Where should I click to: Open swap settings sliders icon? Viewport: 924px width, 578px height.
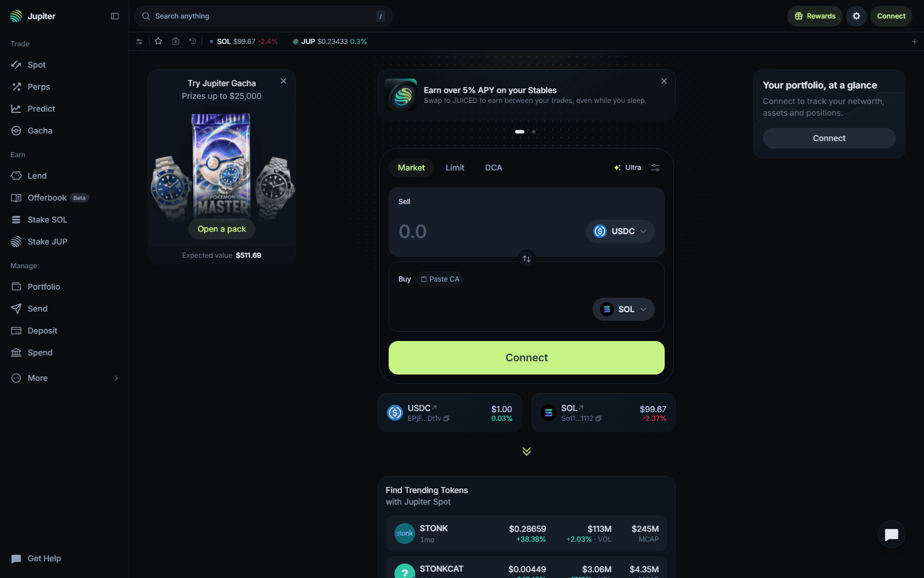[x=655, y=168]
